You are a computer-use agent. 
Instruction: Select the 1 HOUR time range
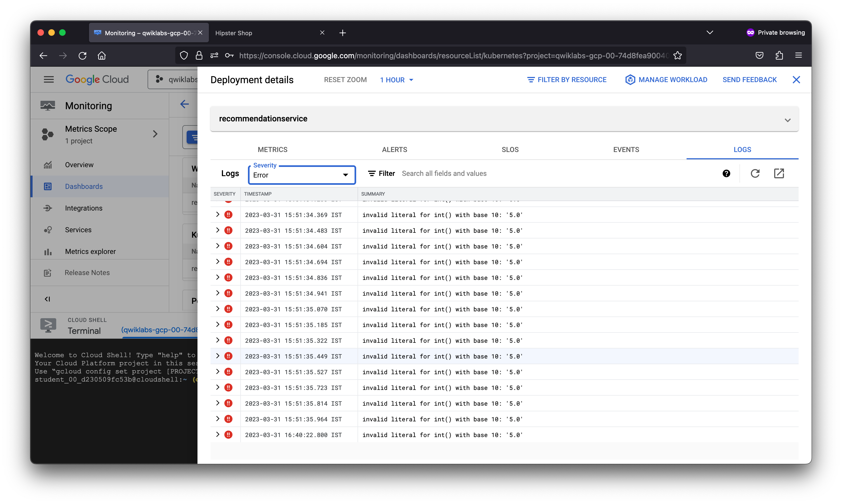pos(396,80)
